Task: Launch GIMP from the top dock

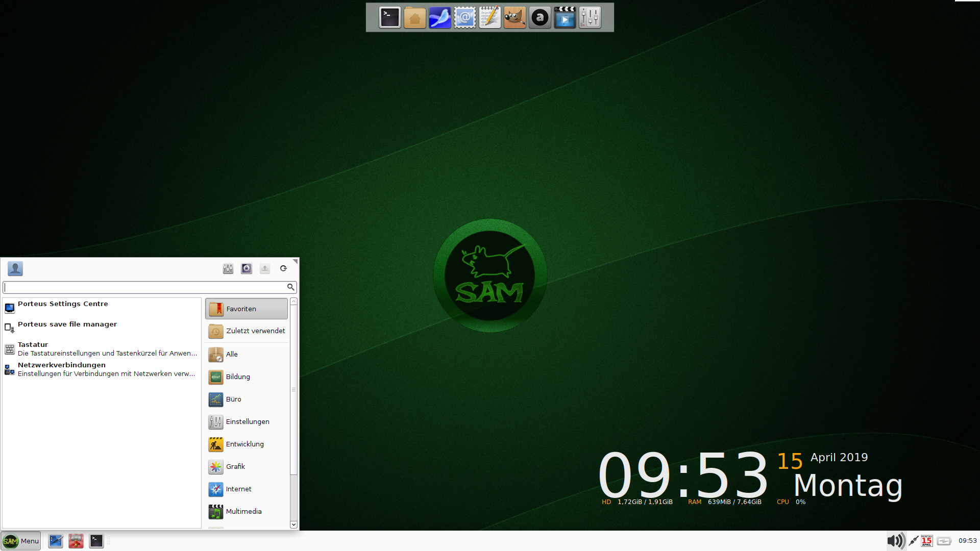Action: coord(514,17)
